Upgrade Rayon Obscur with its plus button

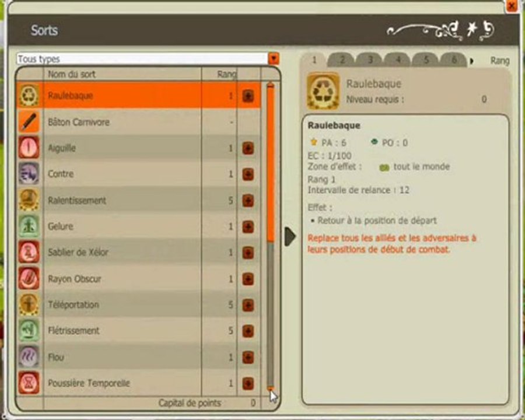(x=248, y=279)
